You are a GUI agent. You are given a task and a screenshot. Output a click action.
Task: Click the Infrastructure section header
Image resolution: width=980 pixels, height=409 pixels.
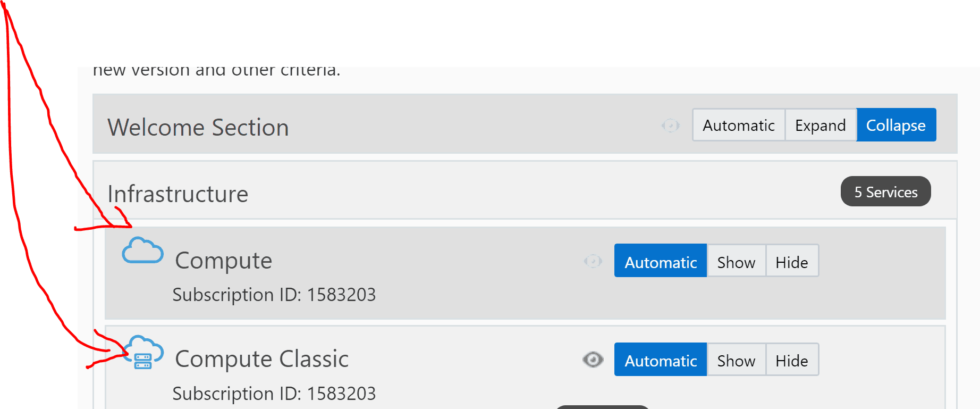tap(178, 194)
